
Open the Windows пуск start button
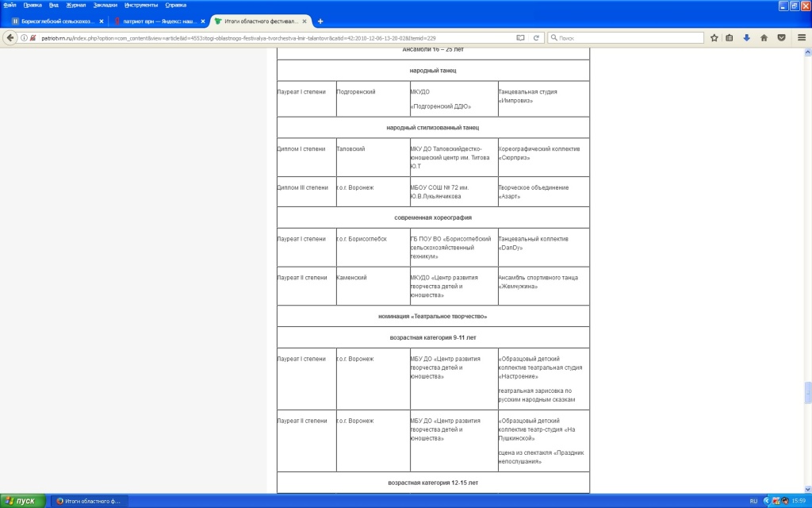(22, 501)
